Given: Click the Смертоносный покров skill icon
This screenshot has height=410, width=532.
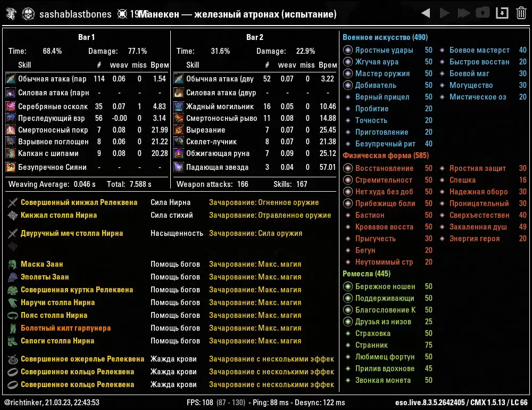Looking at the screenshot, I should (x=11, y=130).
